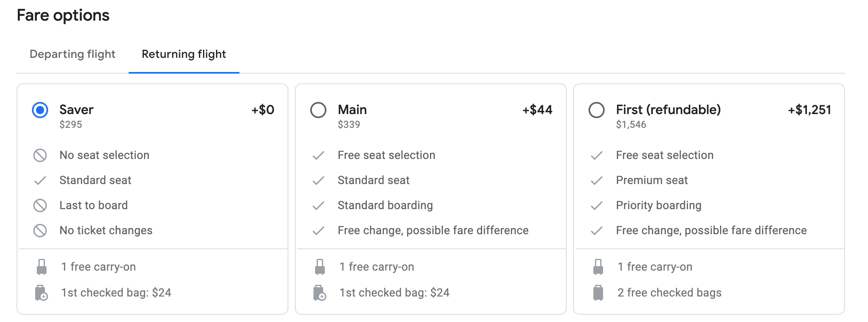Select the Main fare radio button
Image resolution: width=868 pixels, height=322 pixels.
tap(318, 110)
